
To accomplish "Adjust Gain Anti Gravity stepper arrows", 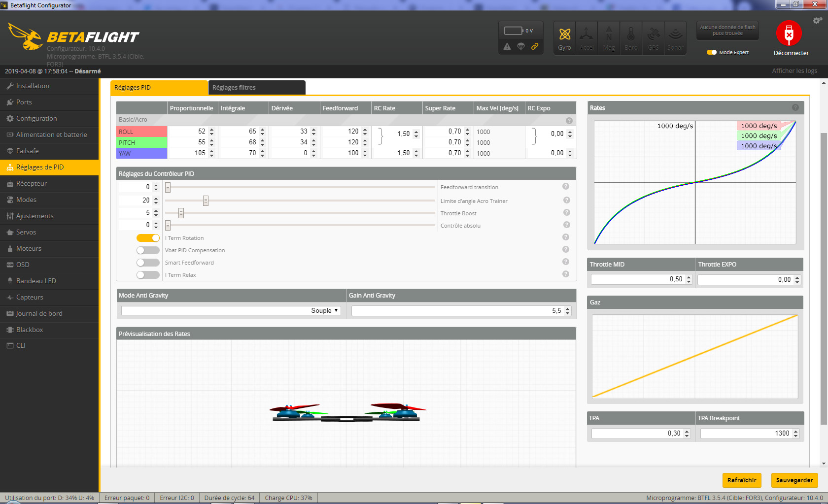I will point(568,311).
